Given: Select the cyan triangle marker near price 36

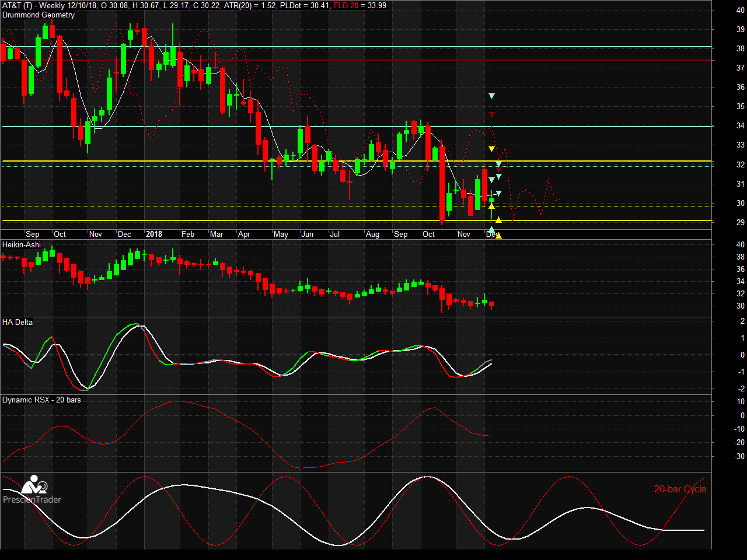Looking at the screenshot, I should point(492,96).
